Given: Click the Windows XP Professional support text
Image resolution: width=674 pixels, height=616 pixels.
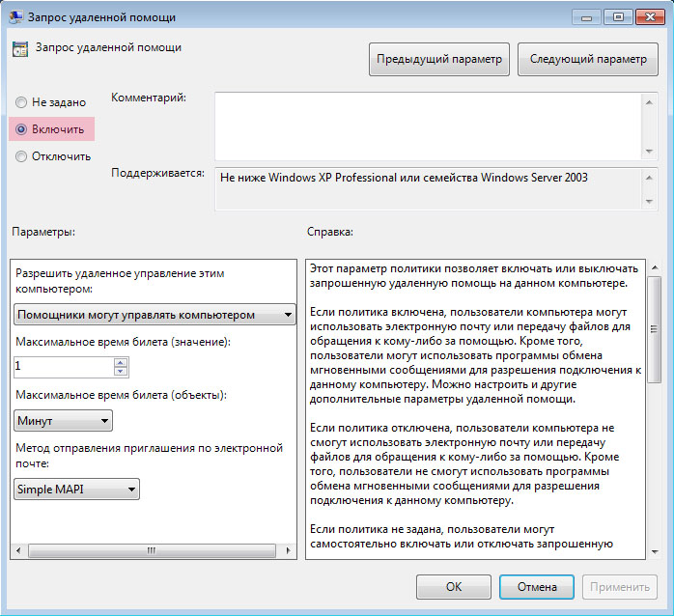Looking at the screenshot, I should 404,178.
